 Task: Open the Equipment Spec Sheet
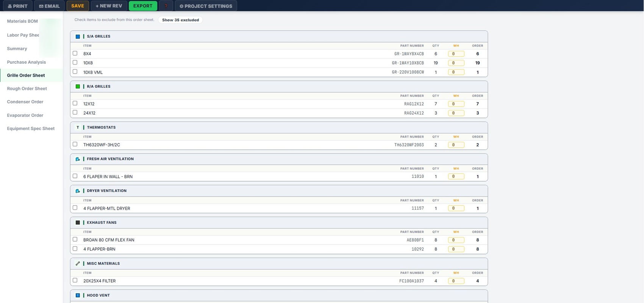[x=31, y=129]
